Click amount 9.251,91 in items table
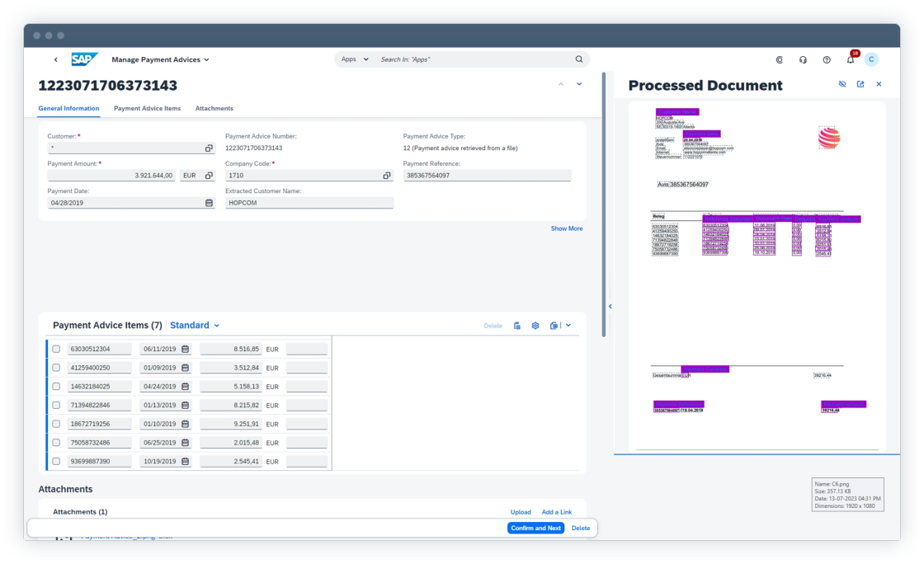 [x=230, y=424]
